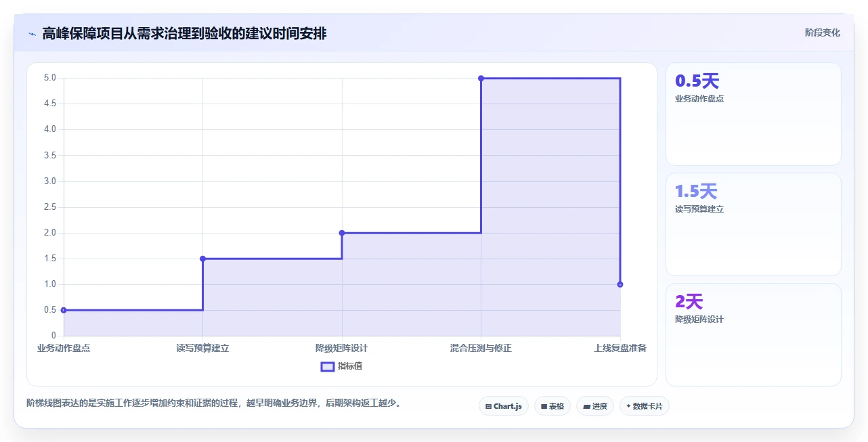Click the 业务动作盘点 x-axis label
The height and width of the screenshot is (442, 868).
coord(64,349)
